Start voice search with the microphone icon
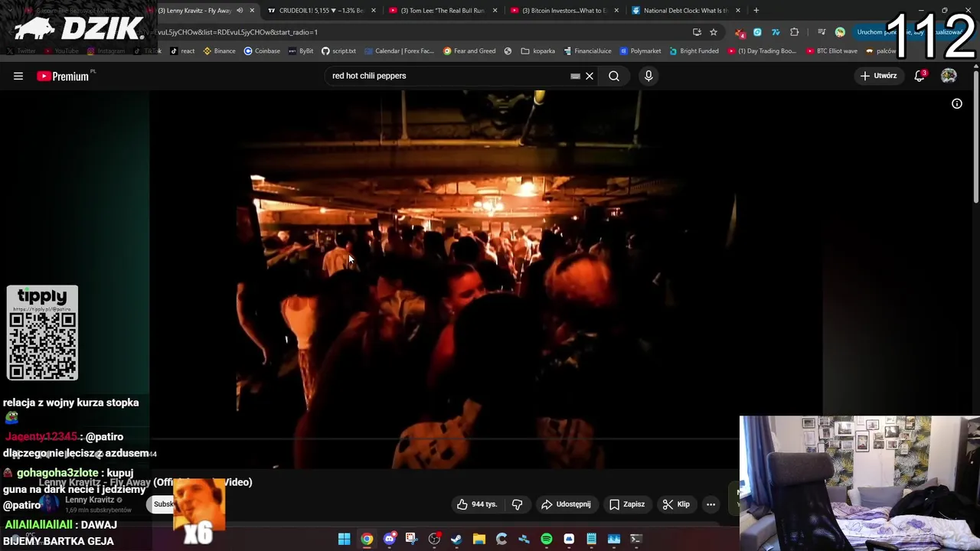The image size is (980, 551). (648, 76)
